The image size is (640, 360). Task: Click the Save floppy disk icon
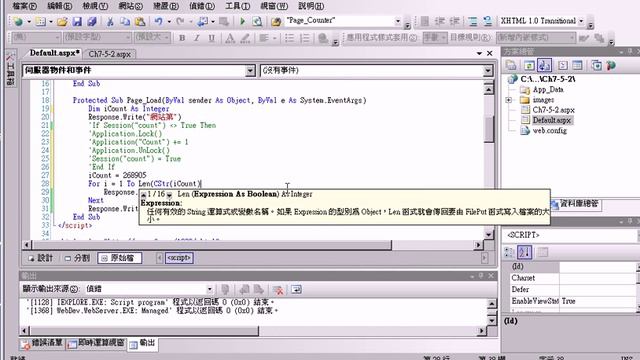77,21
